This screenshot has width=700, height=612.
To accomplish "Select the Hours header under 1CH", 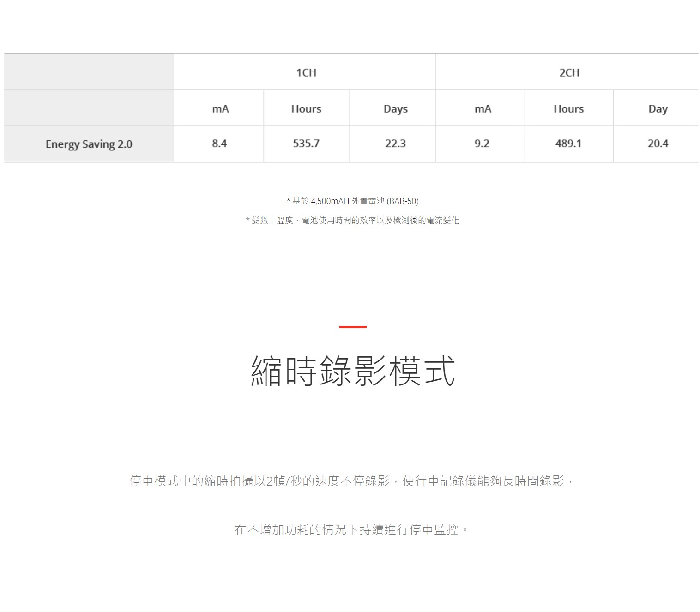I will (306, 109).
